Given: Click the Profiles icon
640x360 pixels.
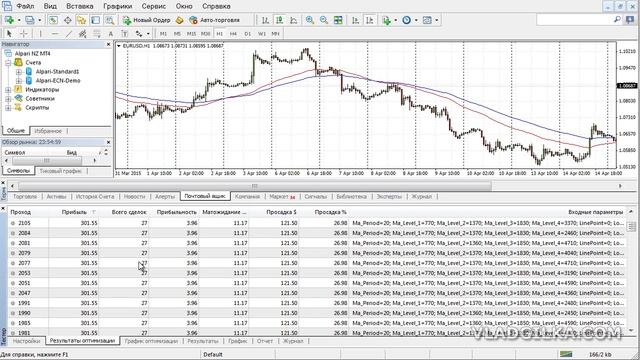Looking at the screenshot, I should pyautogui.click(x=29, y=20).
